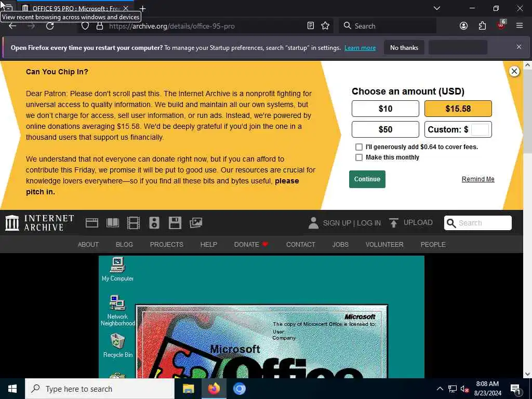Check the Make this monthly box
Screen dimensions: 532x399
pos(358,157)
